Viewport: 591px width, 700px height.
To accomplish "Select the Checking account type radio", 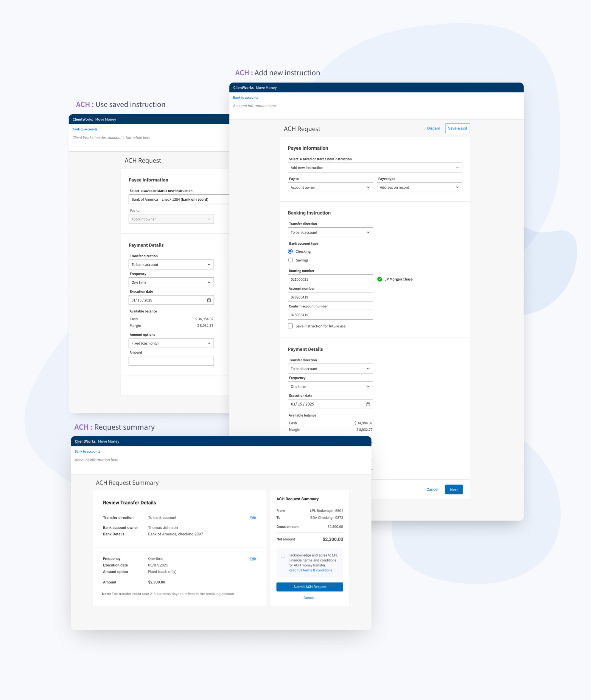I will pos(290,251).
